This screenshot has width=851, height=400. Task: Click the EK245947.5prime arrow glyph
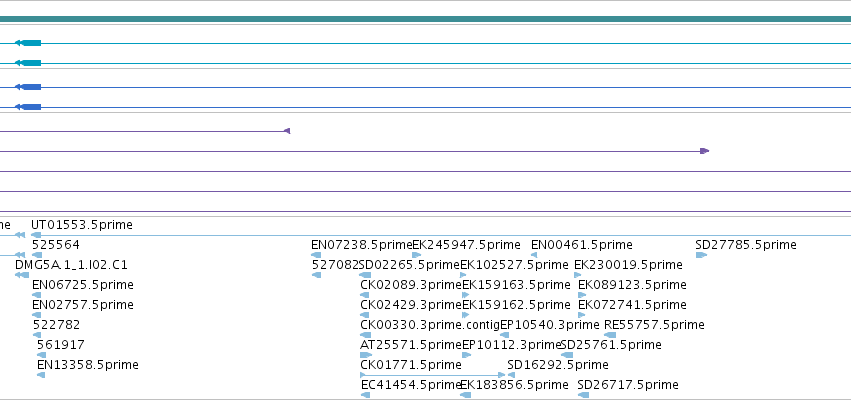click(x=417, y=255)
